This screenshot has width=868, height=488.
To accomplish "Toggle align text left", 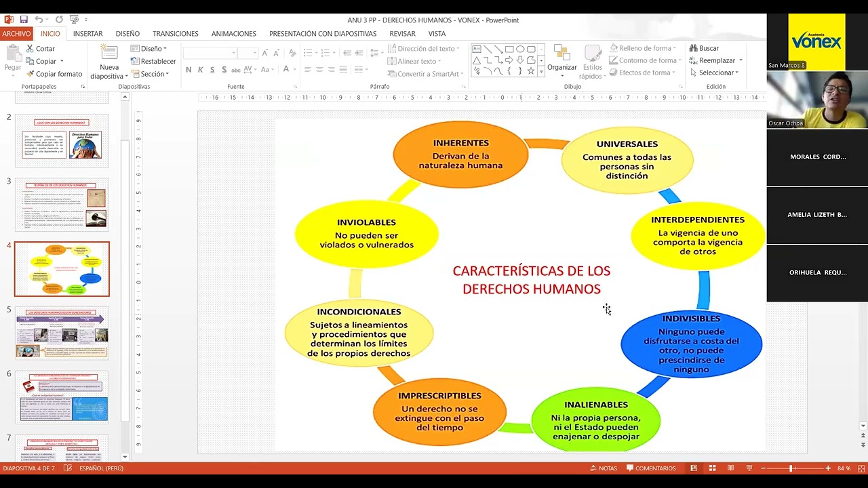I will pyautogui.click(x=307, y=69).
